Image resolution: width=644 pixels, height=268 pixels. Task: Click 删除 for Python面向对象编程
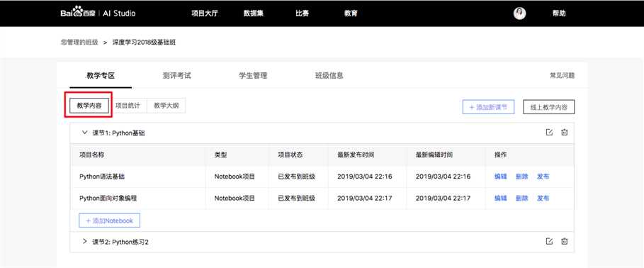coord(521,198)
